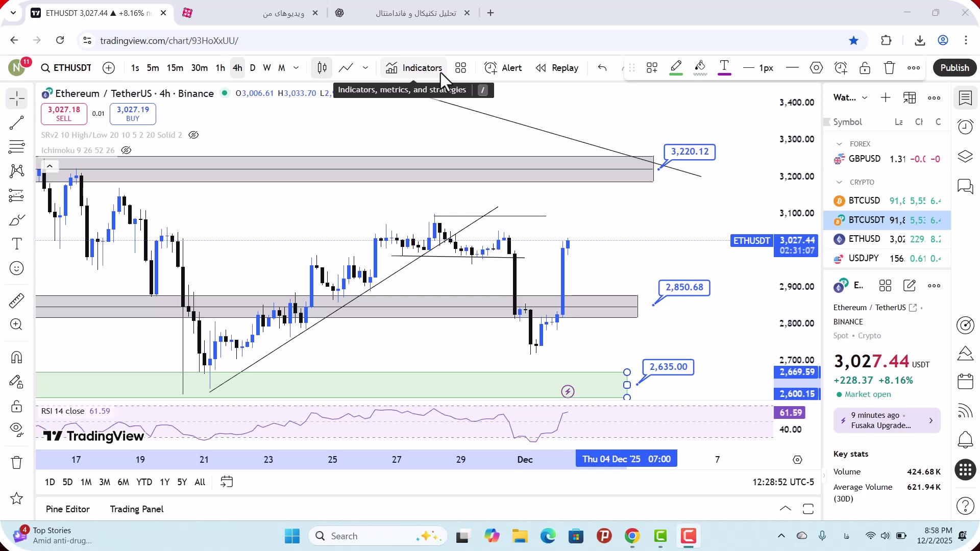Expand the line tool dropdown arrow
The height and width of the screenshot is (551, 980).
[x=365, y=68]
